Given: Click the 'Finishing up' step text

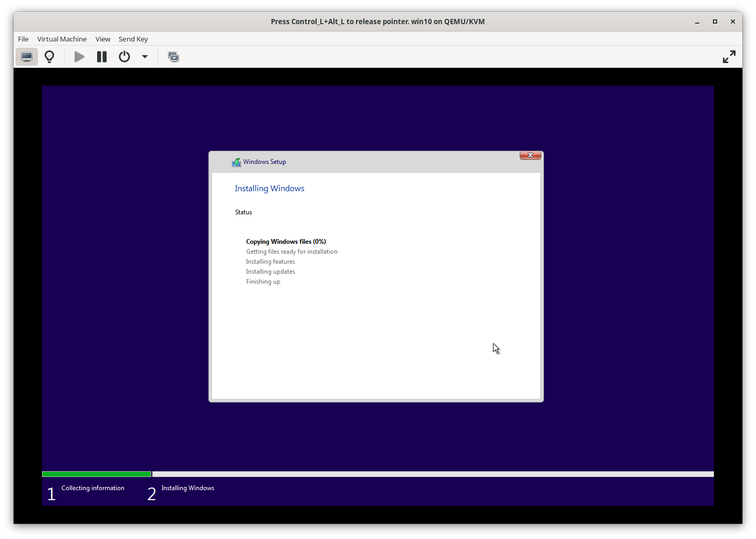Looking at the screenshot, I should 263,282.
